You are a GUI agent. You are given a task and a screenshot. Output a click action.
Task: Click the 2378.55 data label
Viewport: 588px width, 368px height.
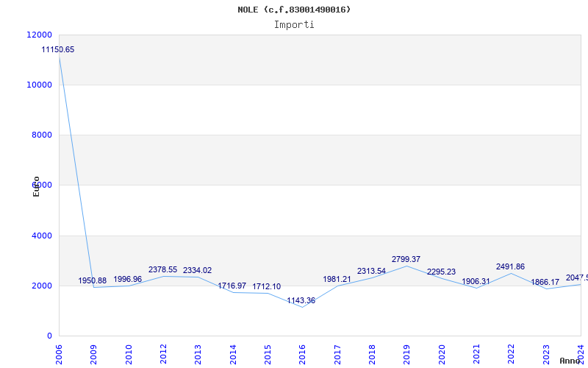click(162, 269)
